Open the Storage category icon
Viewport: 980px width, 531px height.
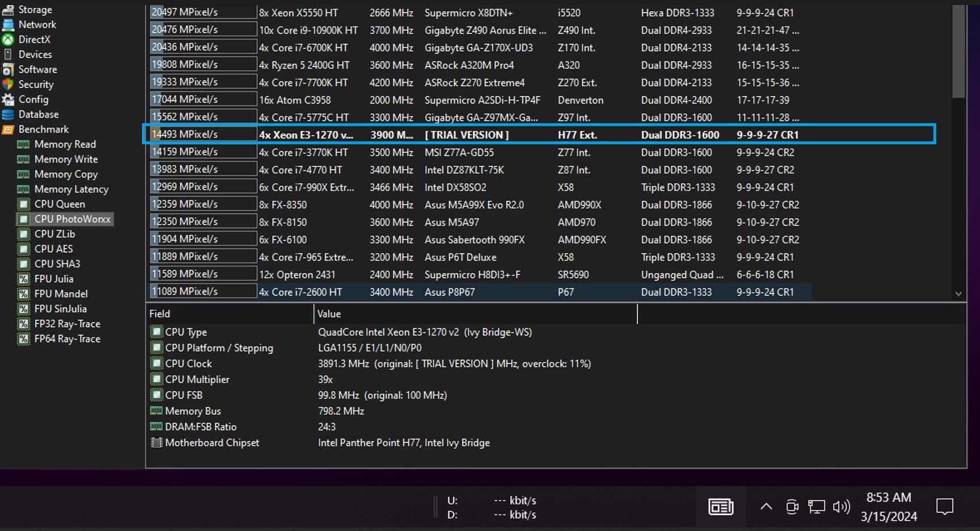[x=8, y=10]
